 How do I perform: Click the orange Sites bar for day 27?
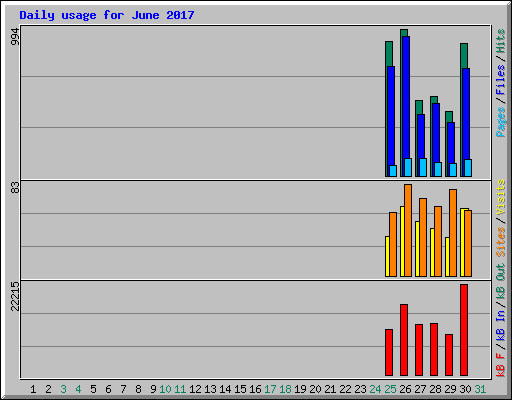tap(423, 237)
